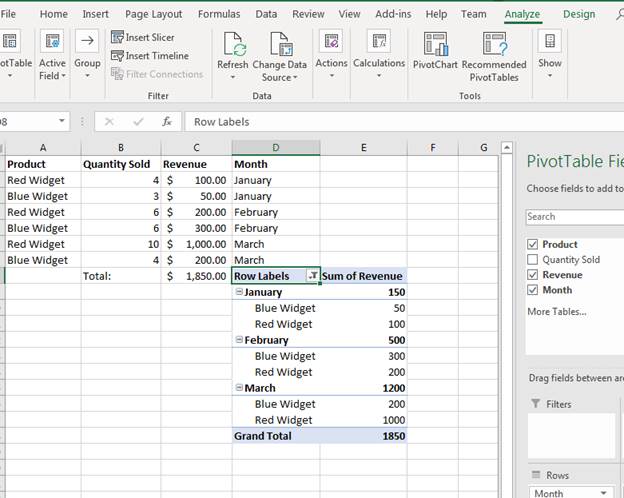Click the Group arrow icon
The image size is (624, 498).
[87, 41]
